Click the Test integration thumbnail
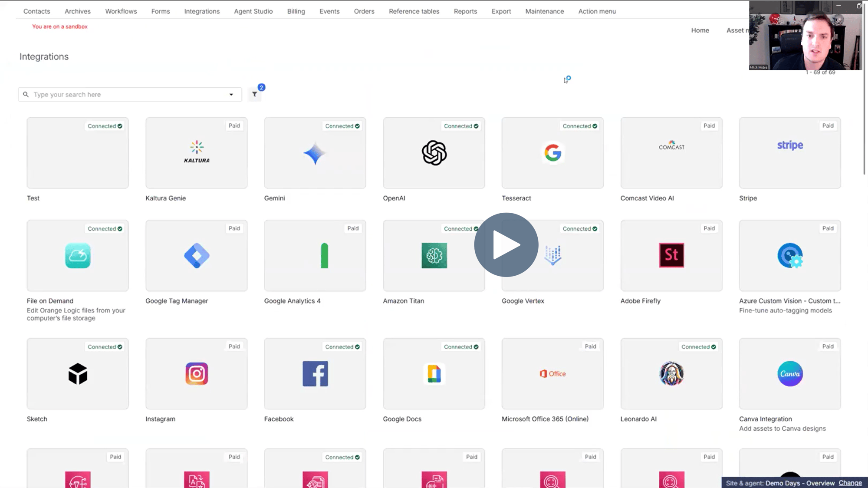This screenshot has height=488, width=868. click(x=78, y=153)
